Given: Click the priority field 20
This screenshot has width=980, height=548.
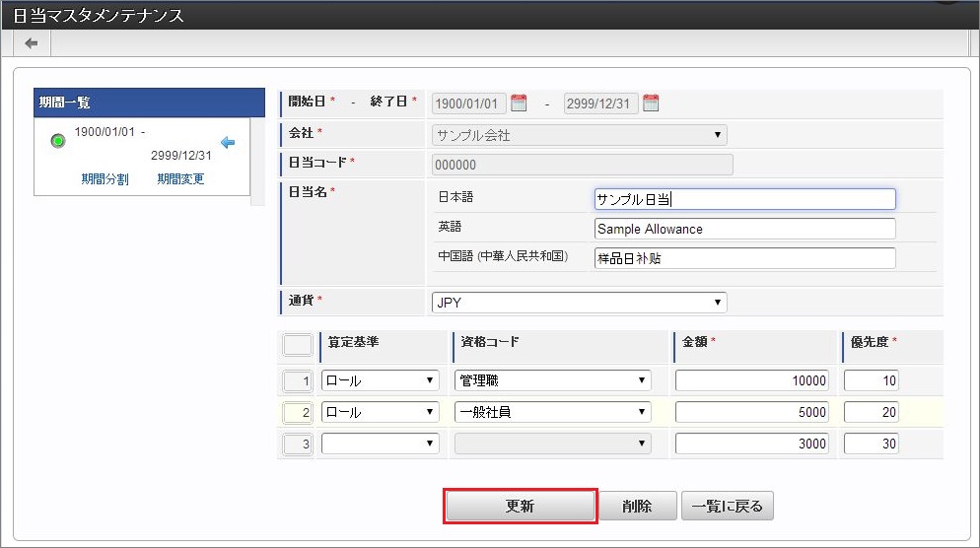Looking at the screenshot, I should pos(872,412).
